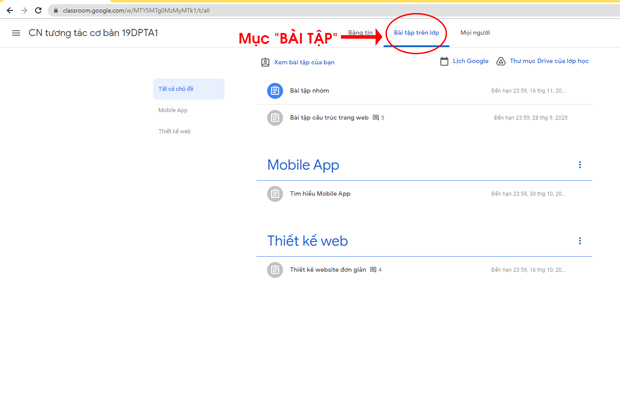Click the comment icon showing 5 comments

376,117
